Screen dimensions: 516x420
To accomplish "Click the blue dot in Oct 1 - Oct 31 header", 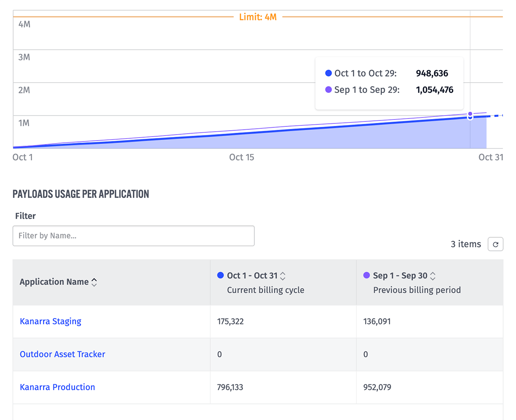I will [x=221, y=275].
